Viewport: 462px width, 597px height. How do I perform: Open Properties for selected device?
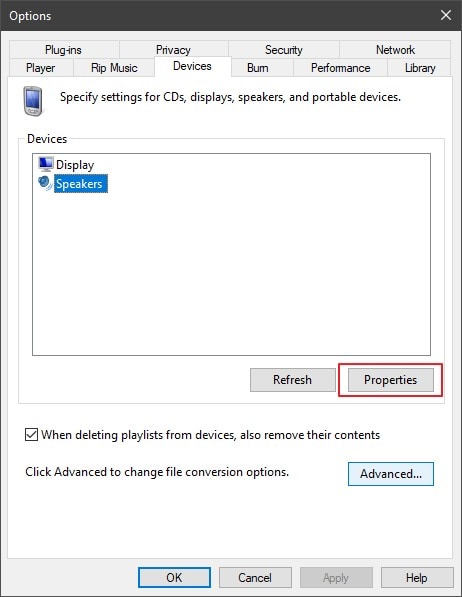390,380
